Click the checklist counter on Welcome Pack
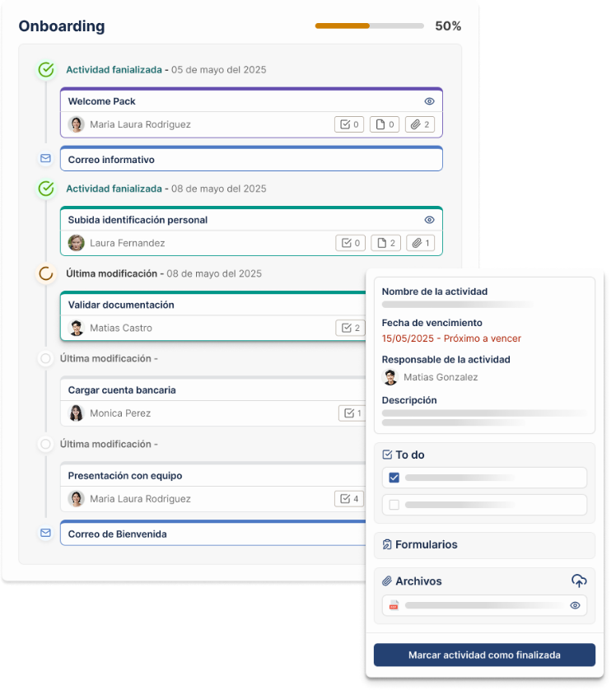 point(348,124)
